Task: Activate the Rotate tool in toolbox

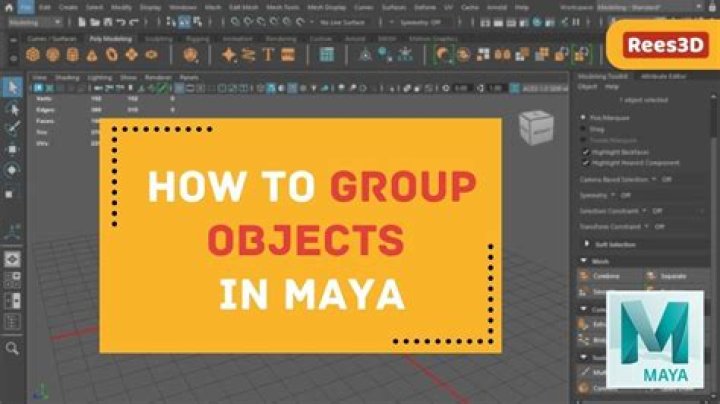Action: click(12, 170)
